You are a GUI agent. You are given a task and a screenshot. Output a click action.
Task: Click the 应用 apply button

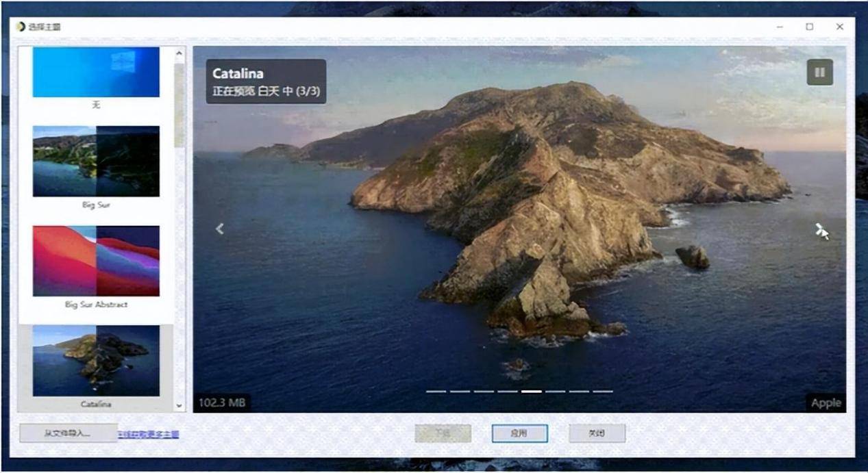519,433
